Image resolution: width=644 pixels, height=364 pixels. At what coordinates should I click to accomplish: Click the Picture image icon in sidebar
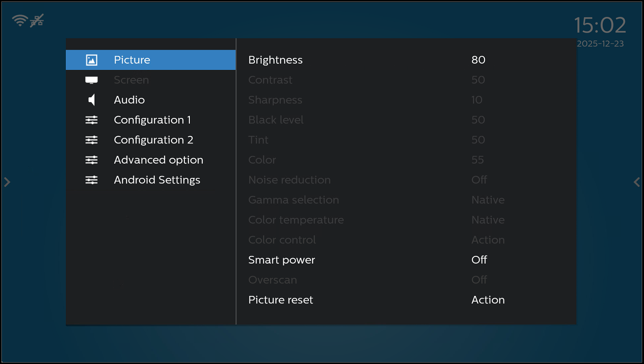tap(91, 60)
